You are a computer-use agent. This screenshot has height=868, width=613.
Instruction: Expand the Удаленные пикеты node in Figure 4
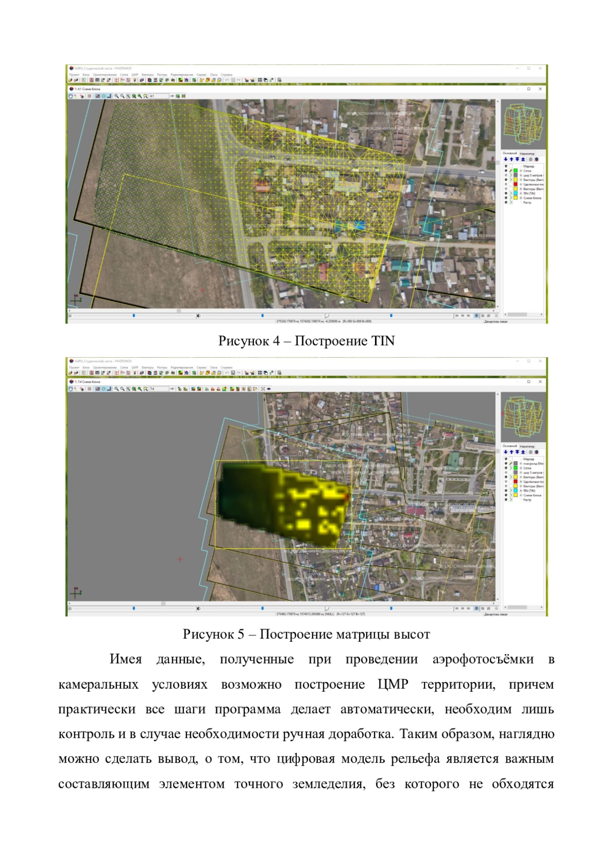pyautogui.click(x=521, y=185)
